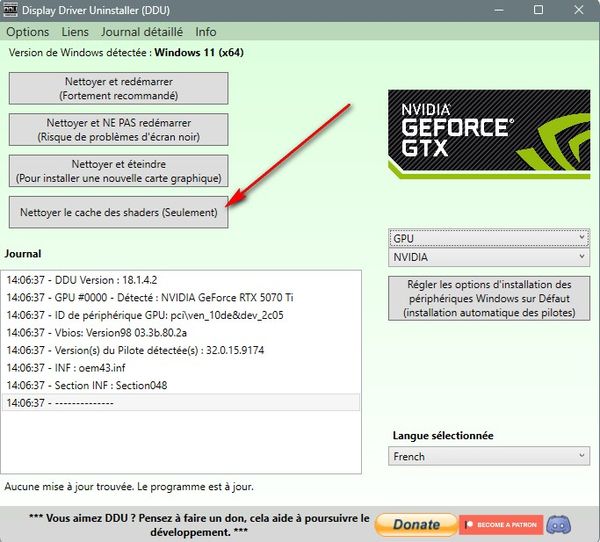Maximize the DDU window
The width and height of the screenshot is (600, 542).
click(539, 11)
